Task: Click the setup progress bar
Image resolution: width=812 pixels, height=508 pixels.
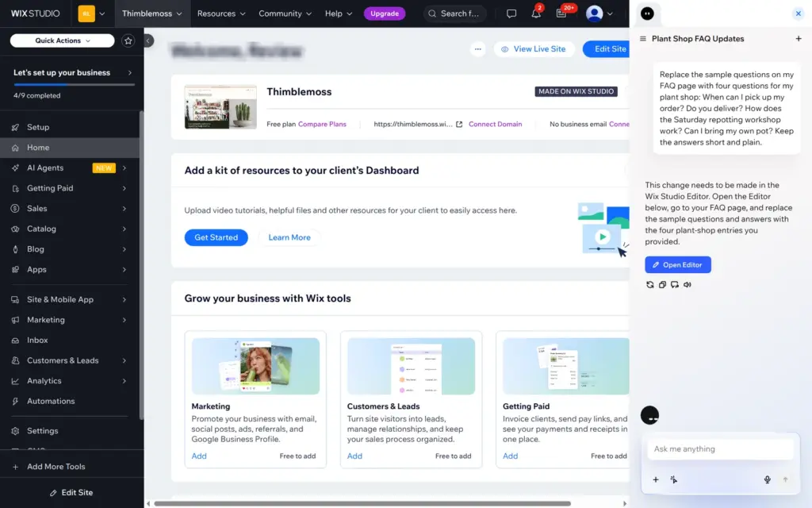Action: [x=74, y=84]
